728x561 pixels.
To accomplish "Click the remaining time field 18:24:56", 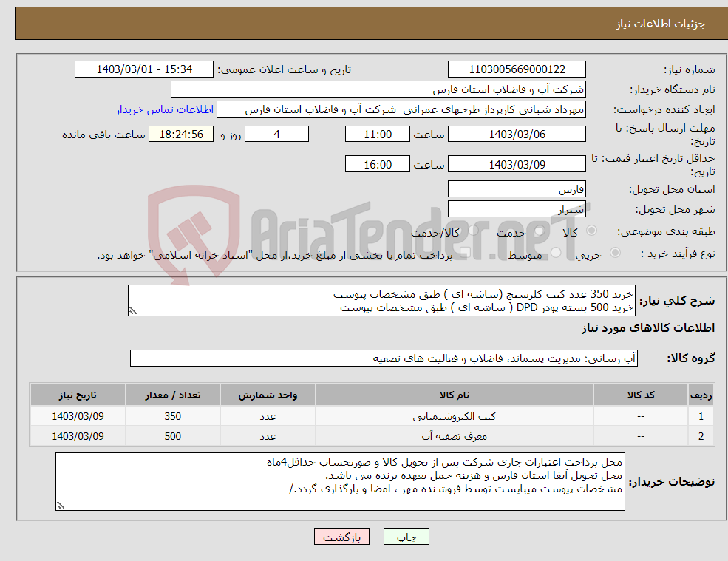I will [x=181, y=135].
